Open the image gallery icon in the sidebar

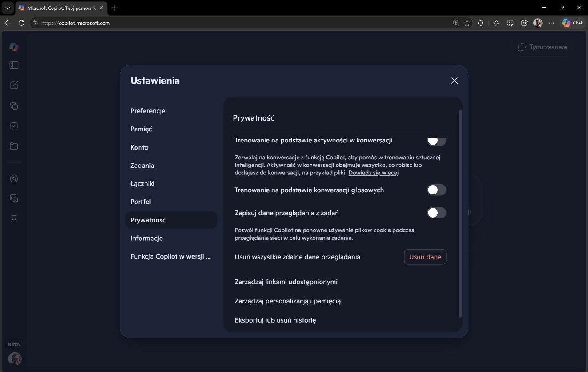14,199
